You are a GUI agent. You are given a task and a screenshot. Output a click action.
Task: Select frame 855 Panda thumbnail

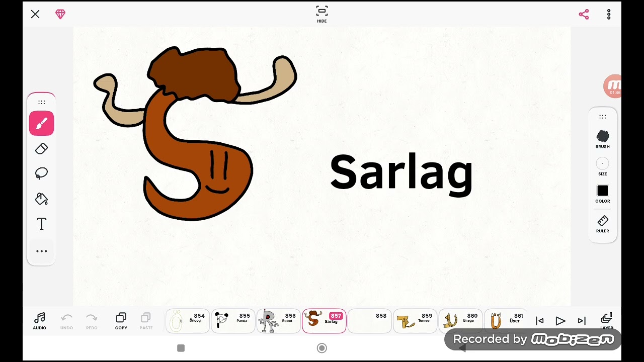point(233,321)
